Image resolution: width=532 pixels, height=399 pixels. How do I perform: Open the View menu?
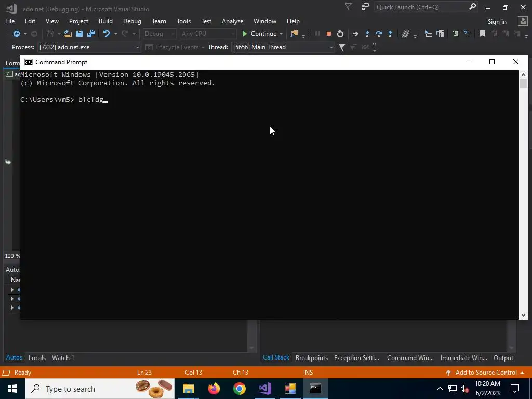tap(52, 21)
